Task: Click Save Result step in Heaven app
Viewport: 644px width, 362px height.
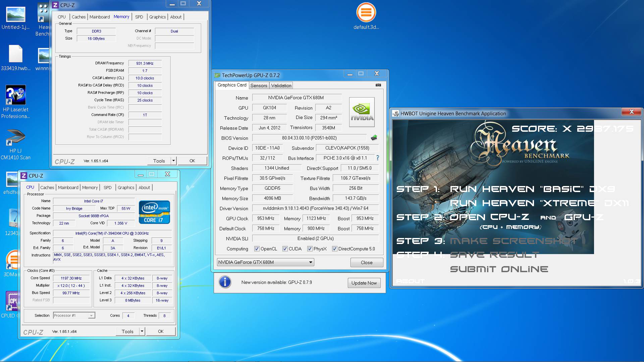Action: click(494, 255)
